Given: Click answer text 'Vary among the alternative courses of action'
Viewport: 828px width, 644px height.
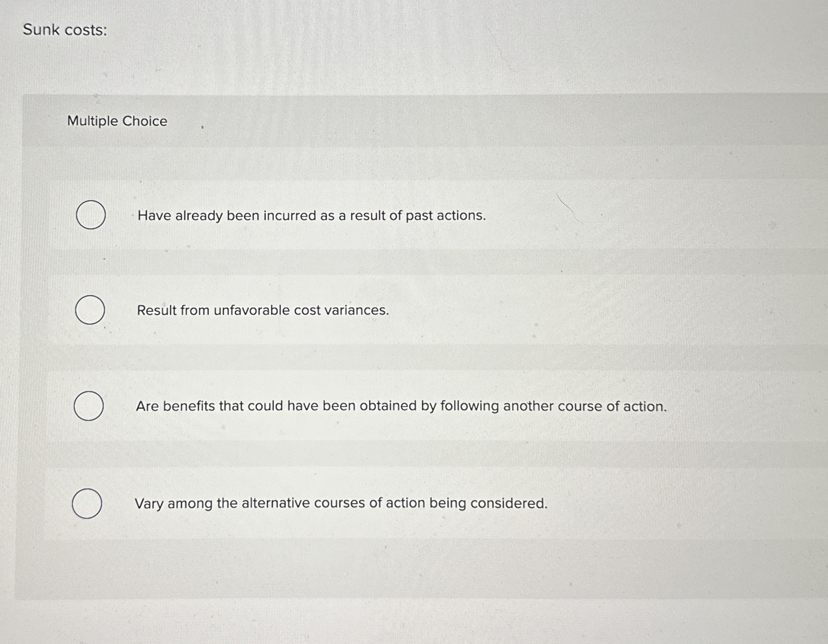Looking at the screenshot, I should pos(341,503).
